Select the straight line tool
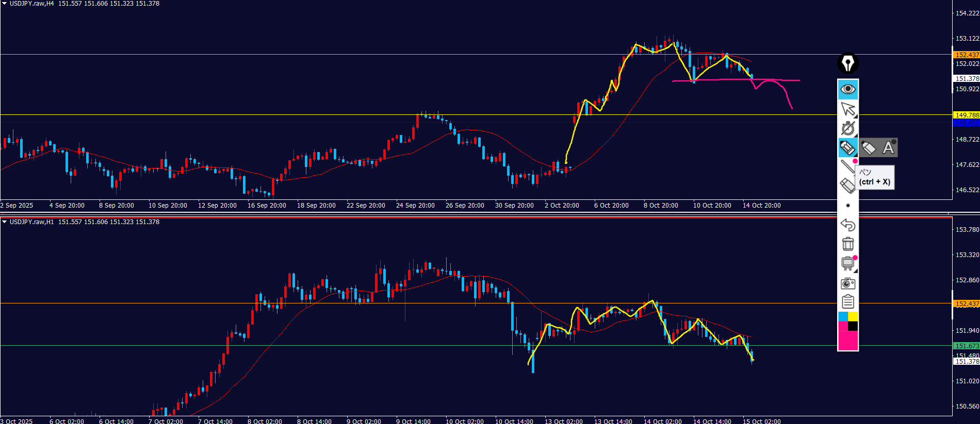The image size is (980, 424). point(847,166)
